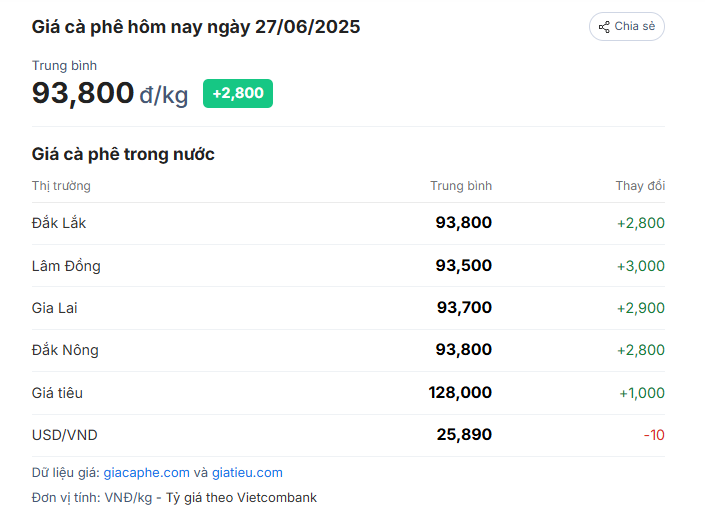Click the Trung bình column header
Viewport: 705px width, 522px height.
[461, 186]
